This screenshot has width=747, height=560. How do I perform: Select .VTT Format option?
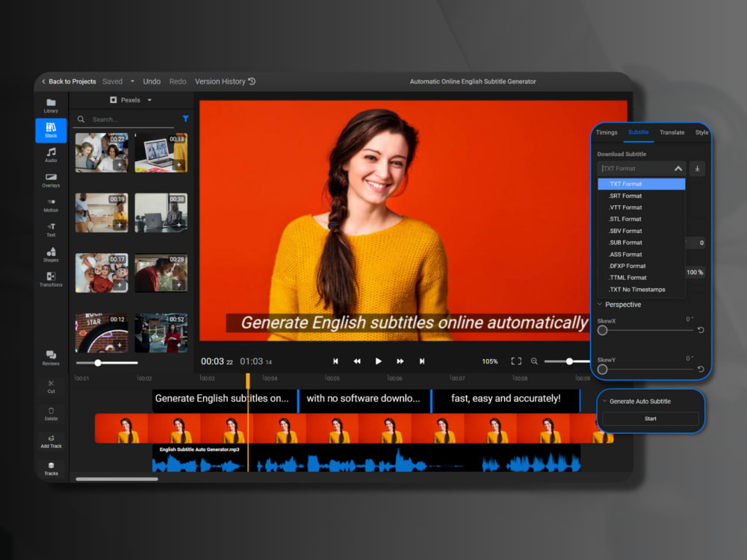[641, 208]
